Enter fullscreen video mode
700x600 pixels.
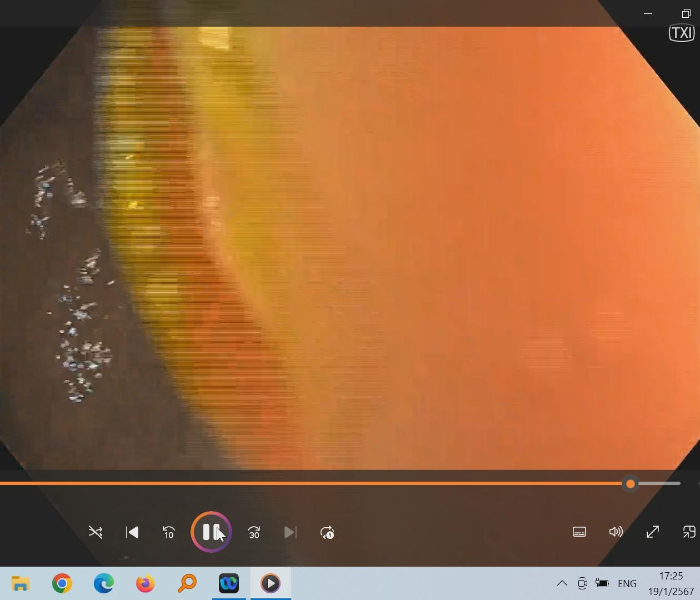tap(653, 532)
